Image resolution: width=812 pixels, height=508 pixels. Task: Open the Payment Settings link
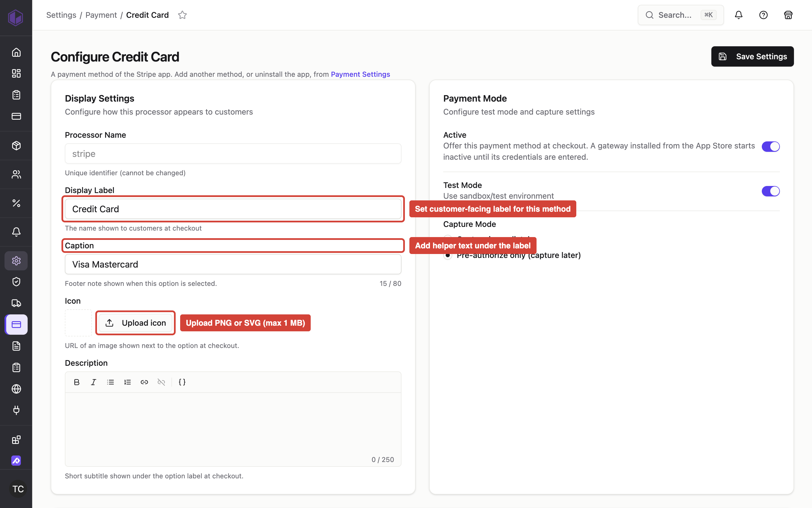point(360,74)
